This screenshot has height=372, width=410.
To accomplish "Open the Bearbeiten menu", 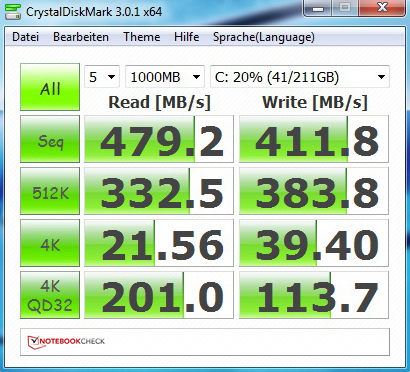I will (81, 37).
